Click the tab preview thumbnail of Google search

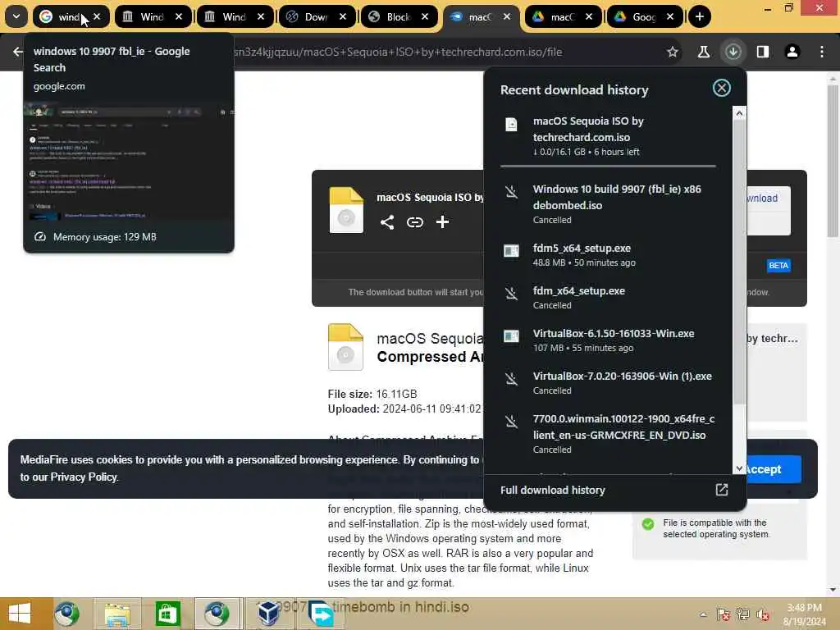(129, 162)
